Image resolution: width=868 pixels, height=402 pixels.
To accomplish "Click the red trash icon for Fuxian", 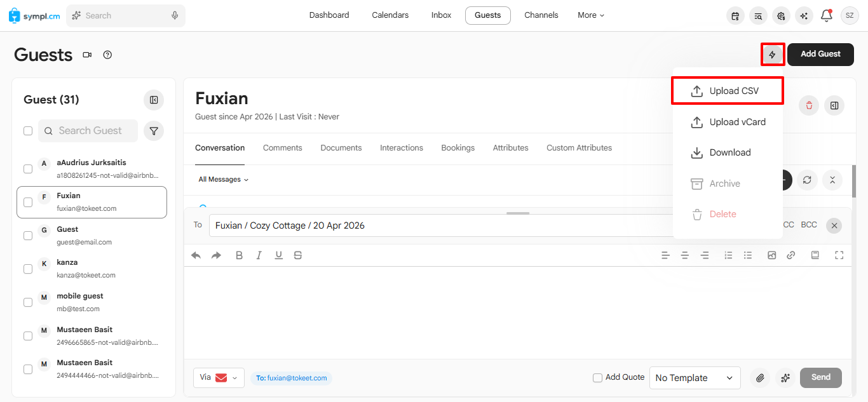I will 809,105.
